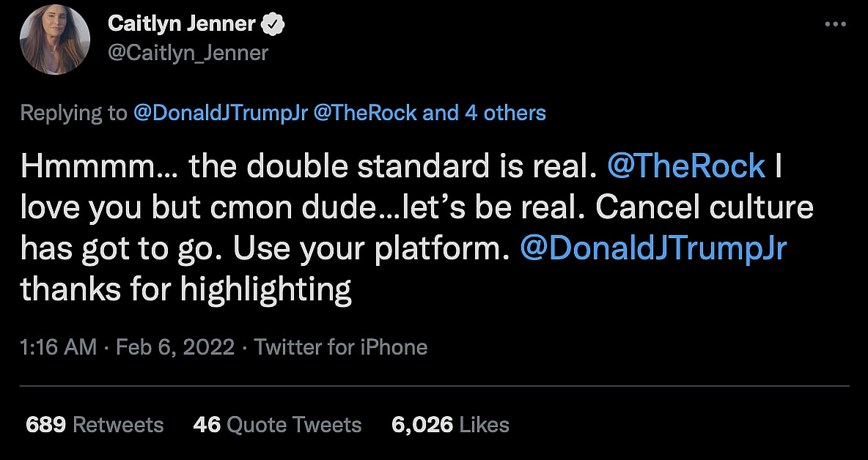Click the 1:16 AM timestamp
The image size is (868, 460).
click(x=58, y=346)
